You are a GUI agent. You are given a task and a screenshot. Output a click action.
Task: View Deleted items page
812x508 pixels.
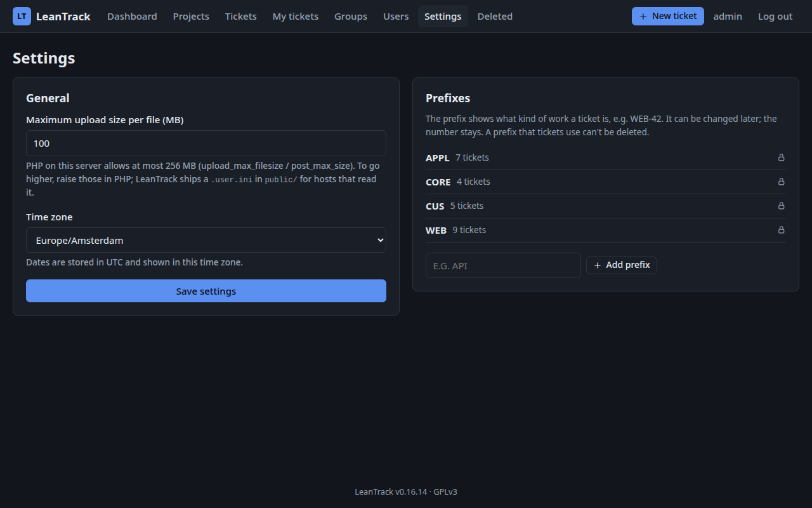click(495, 17)
